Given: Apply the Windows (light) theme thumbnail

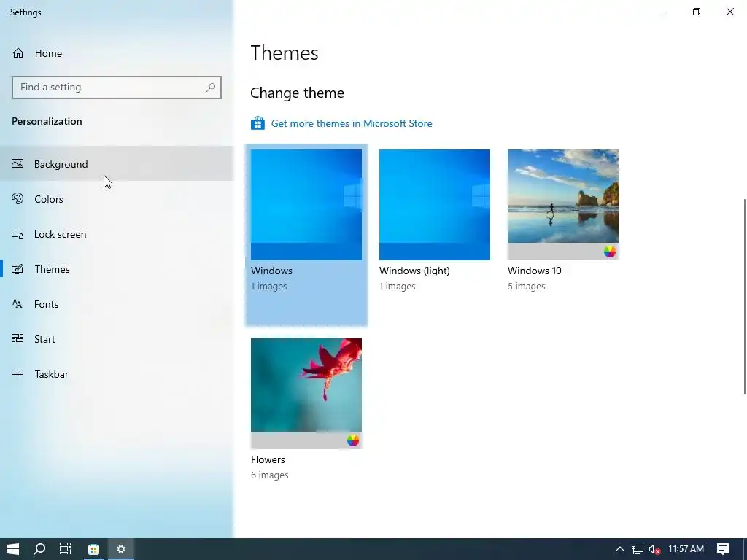Looking at the screenshot, I should coord(435,205).
